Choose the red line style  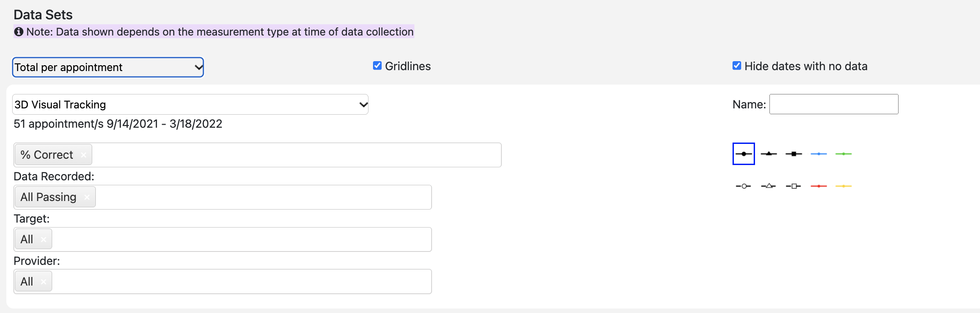tap(818, 186)
